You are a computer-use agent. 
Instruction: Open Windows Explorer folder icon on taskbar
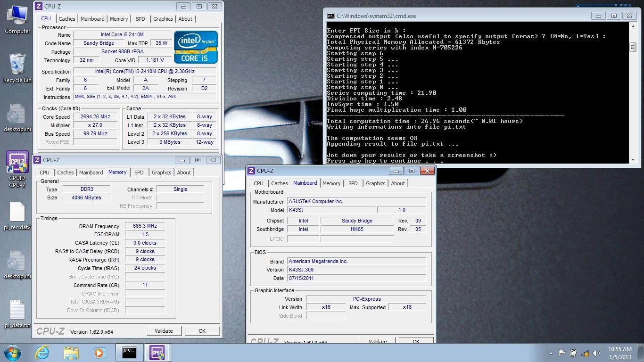click(71, 353)
